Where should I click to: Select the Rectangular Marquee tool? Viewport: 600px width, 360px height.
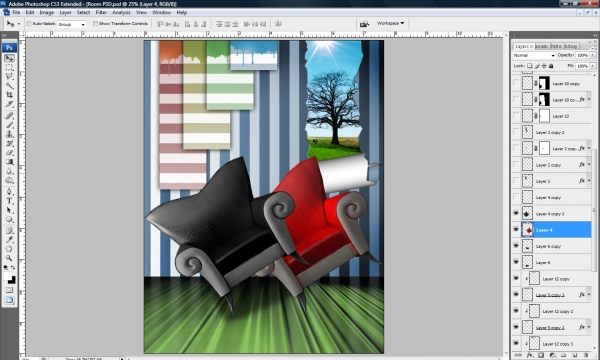click(9, 68)
